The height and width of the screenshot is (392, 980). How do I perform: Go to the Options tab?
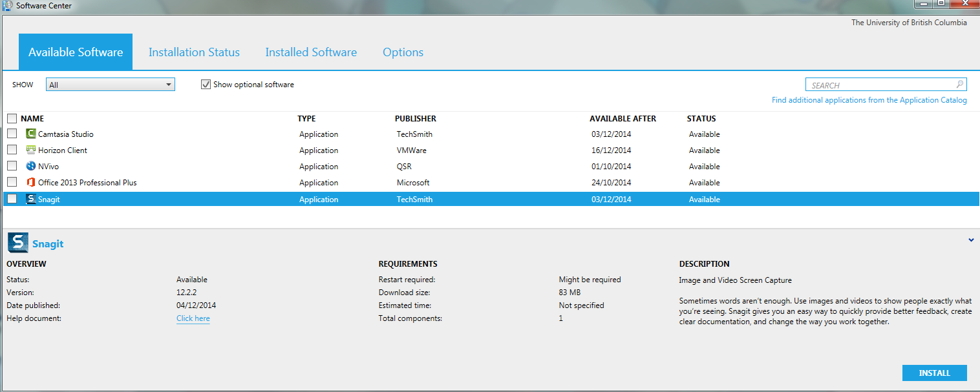403,52
